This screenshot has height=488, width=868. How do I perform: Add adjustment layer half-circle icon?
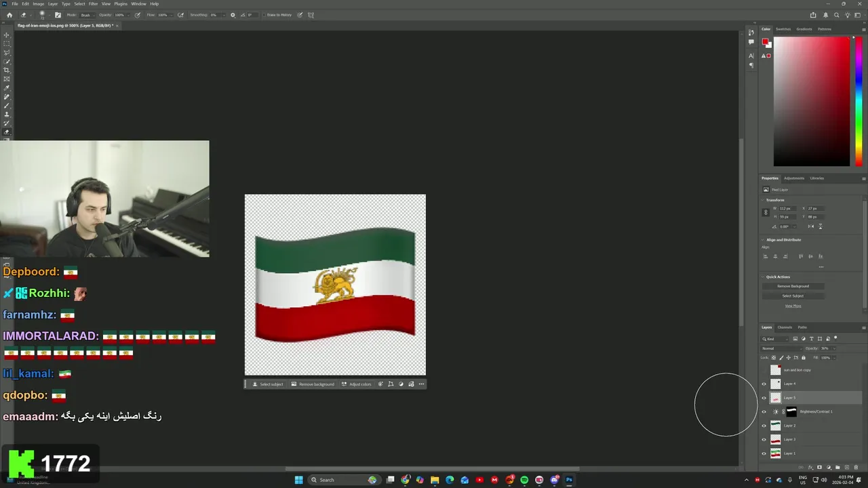pos(829,467)
